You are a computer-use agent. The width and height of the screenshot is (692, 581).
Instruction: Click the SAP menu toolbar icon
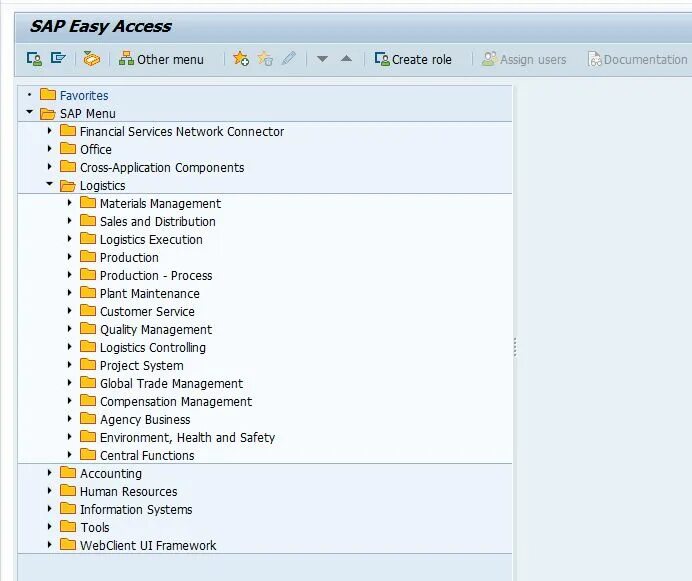(58, 58)
